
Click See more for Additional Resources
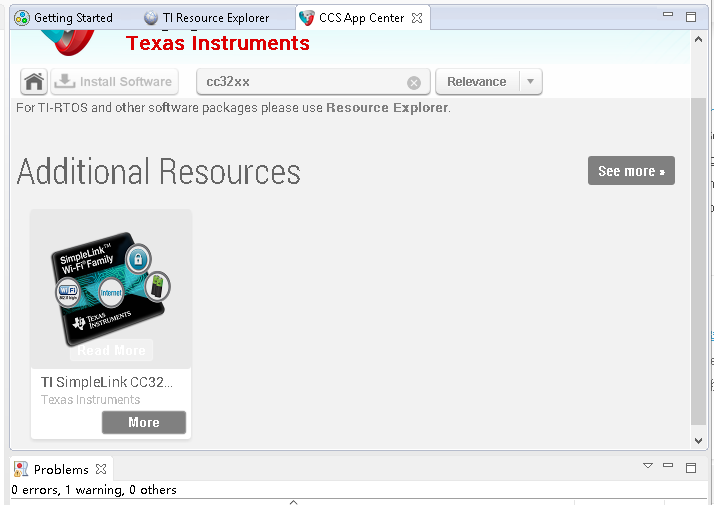pos(631,171)
